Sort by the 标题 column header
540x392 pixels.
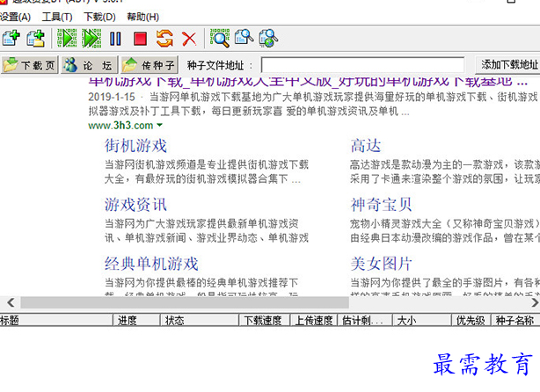click(56, 321)
